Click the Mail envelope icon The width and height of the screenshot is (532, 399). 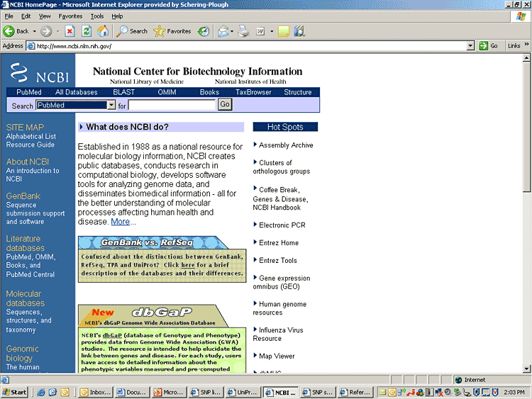pyautogui.click(x=223, y=31)
